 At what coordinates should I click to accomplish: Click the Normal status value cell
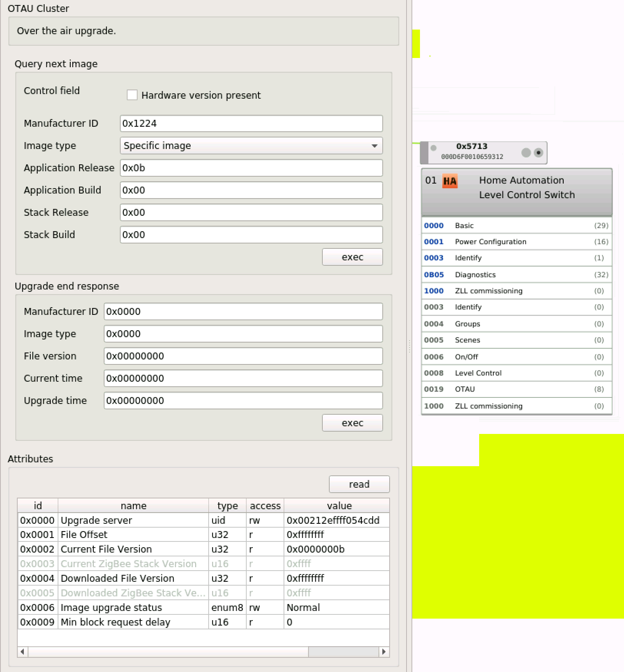tap(337, 607)
